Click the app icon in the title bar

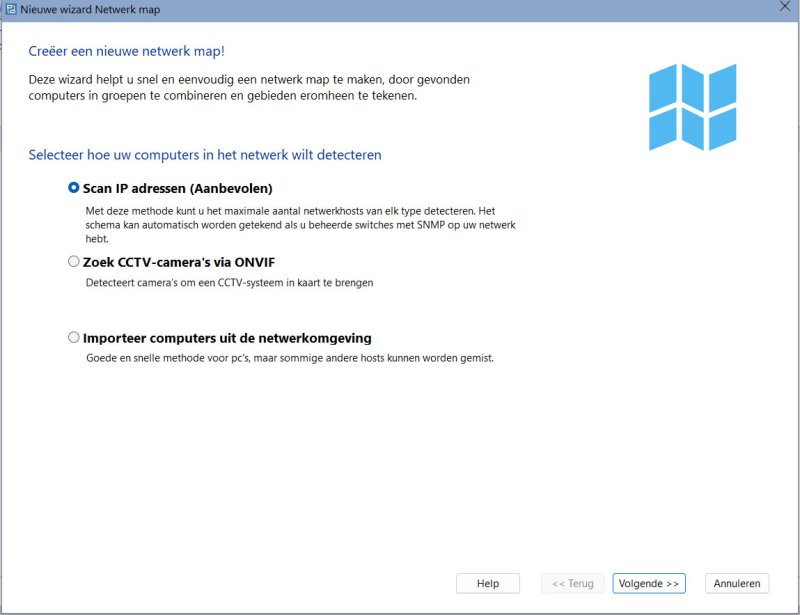[10, 9]
